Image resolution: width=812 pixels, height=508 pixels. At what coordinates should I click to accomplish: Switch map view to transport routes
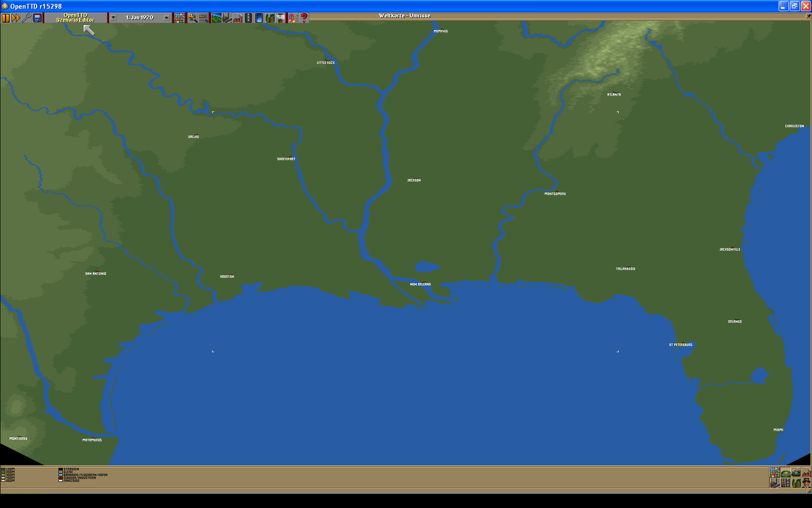click(x=785, y=483)
